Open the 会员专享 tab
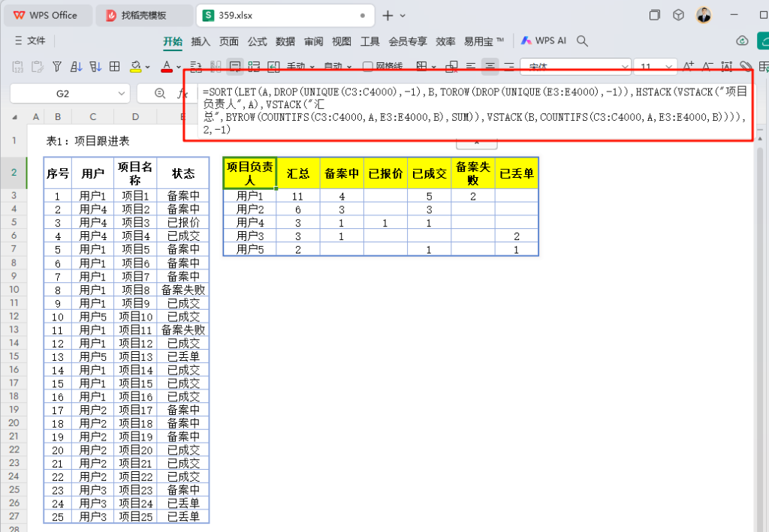Viewport: 769px width, 532px height. (408, 41)
